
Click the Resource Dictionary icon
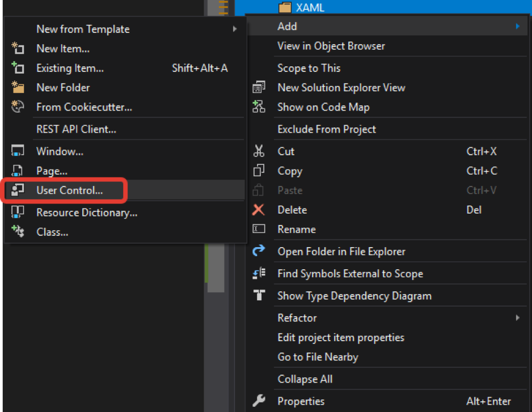click(18, 213)
